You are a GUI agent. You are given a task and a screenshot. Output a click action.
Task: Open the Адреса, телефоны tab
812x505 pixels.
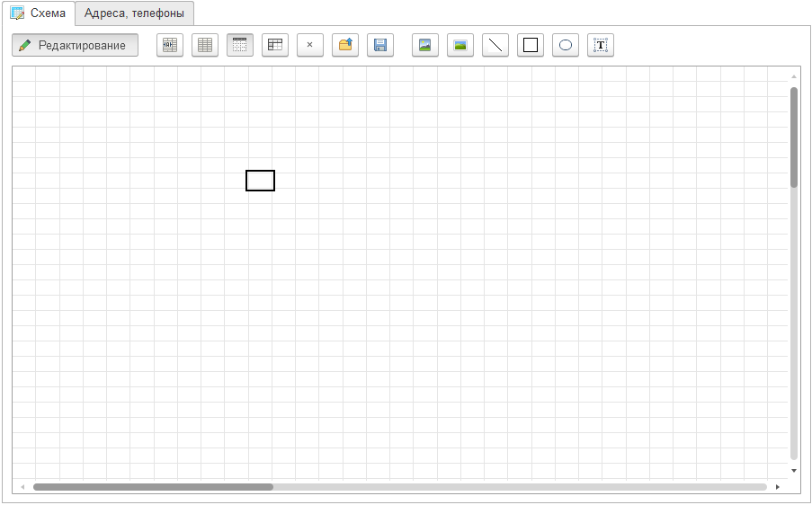[x=134, y=13]
